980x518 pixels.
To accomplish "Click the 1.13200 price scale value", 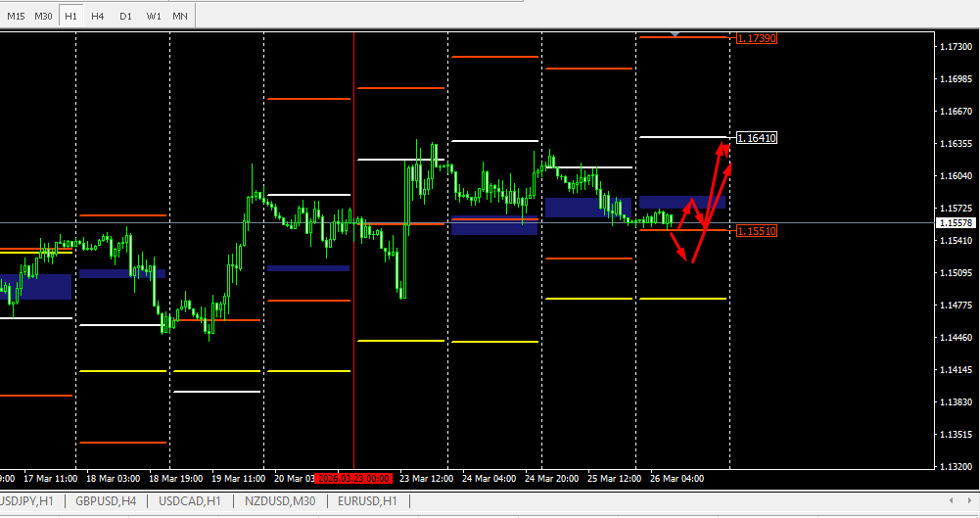I will (957, 467).
